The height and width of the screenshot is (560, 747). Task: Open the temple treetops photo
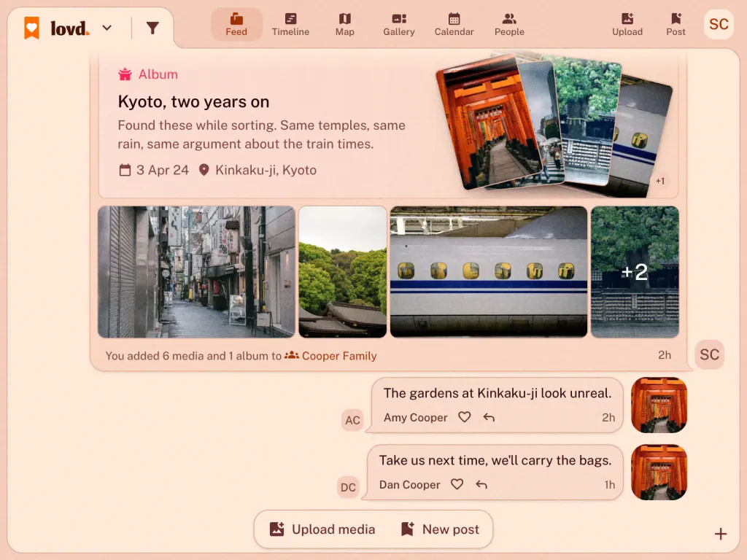pos(343,272)
